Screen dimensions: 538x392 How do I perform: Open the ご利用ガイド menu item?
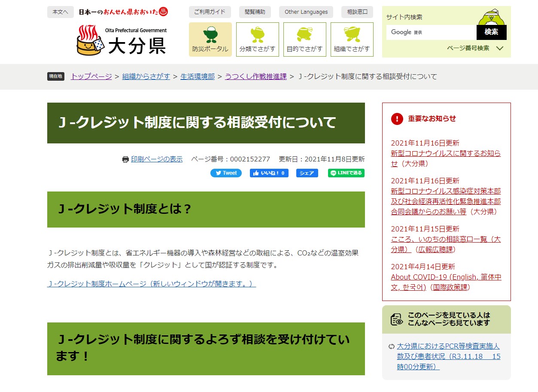210,12
